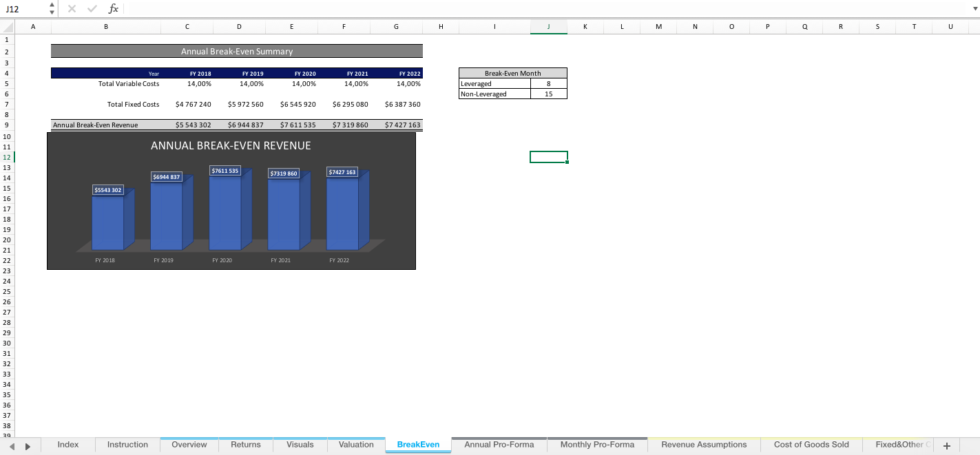This screenshot has width=980, height=455.
Task: Click the Cancel (X) icon beside the formula bar
Action: click(72, 8)
